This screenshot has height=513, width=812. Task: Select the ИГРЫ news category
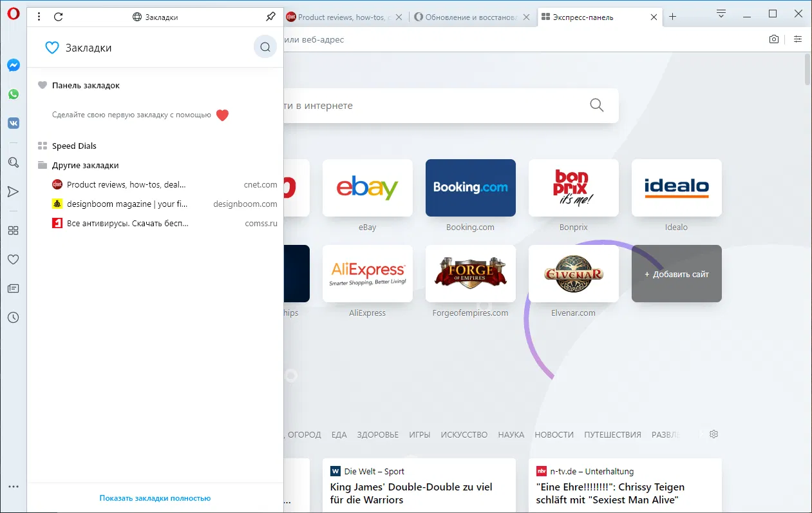(x=420, y=435)
